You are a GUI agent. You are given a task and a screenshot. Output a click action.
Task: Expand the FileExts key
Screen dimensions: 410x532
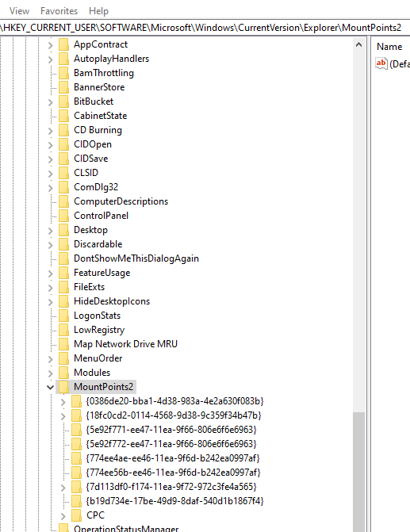pos(50,287)
